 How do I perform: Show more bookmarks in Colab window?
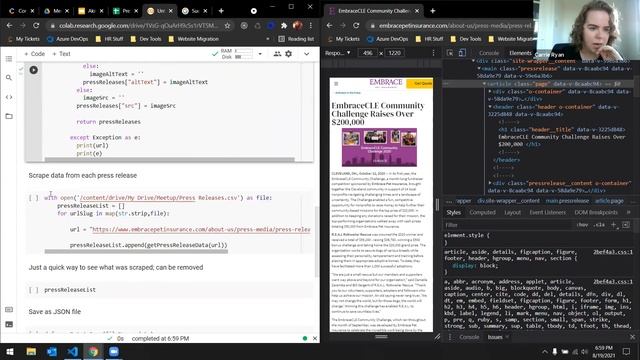(268, 39)
